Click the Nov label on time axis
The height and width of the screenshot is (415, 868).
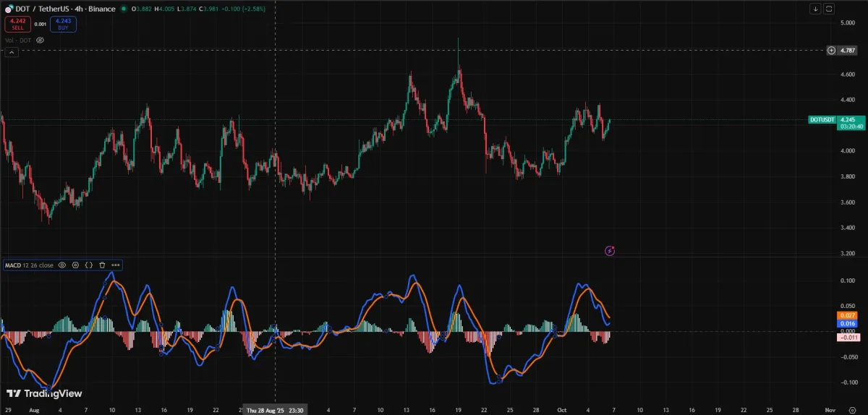830,409
